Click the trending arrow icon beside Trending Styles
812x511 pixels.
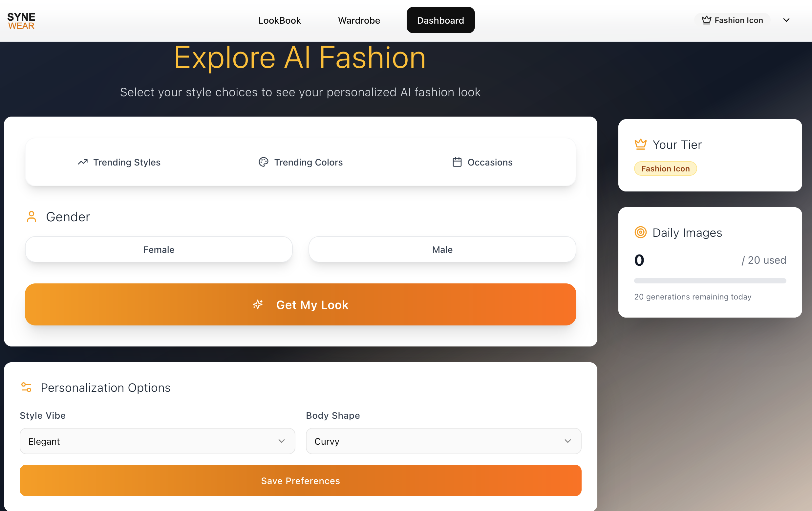coord(83,162)
